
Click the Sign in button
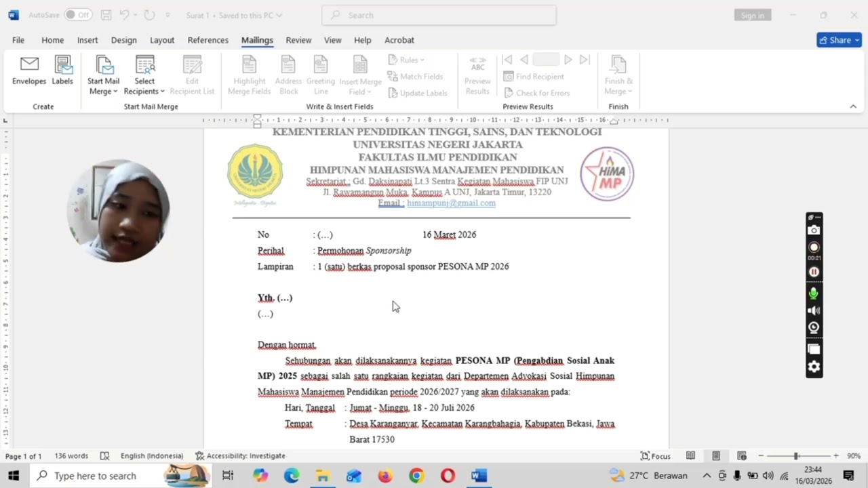(x=753, y=15)
